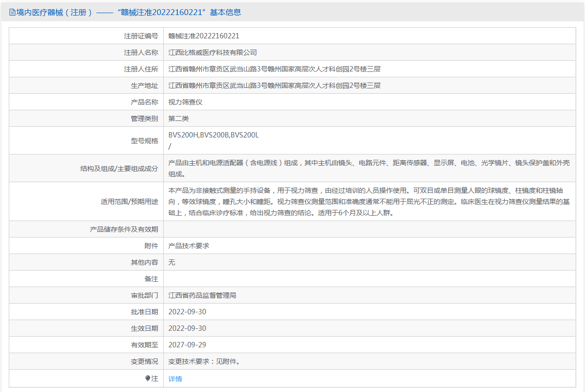Open the 详情 link
Screen dimensions: 585x392
click(175, 379)
